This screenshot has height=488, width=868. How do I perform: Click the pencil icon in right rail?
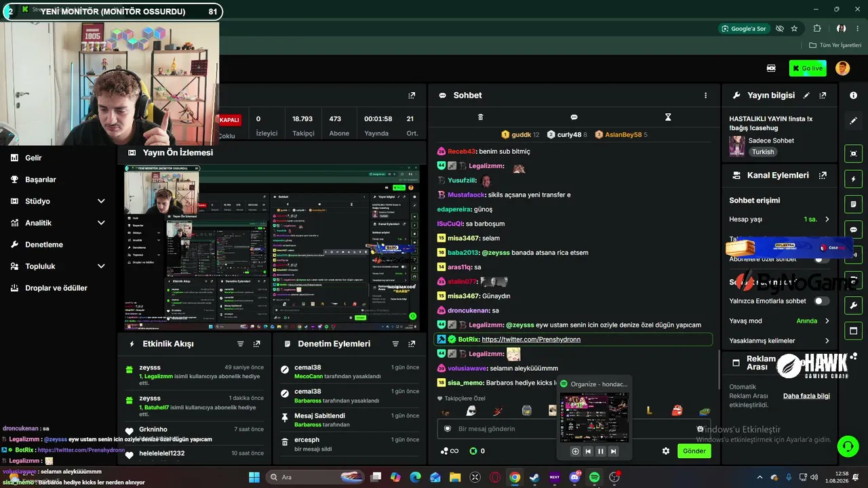(x=853, y=121)
